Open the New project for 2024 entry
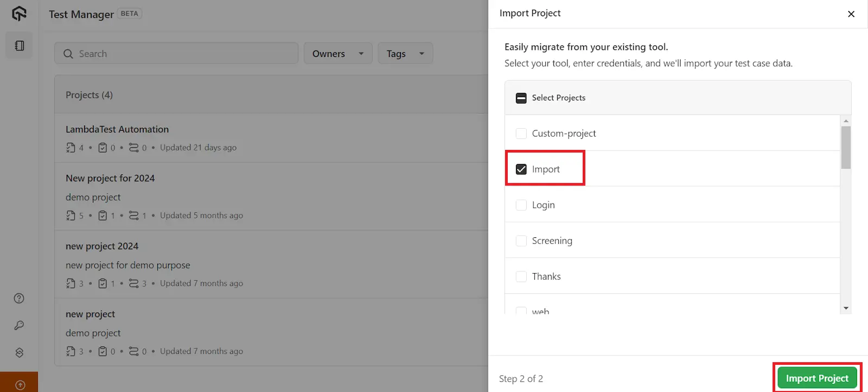The image size is (868, 392). tap(110, 178)
